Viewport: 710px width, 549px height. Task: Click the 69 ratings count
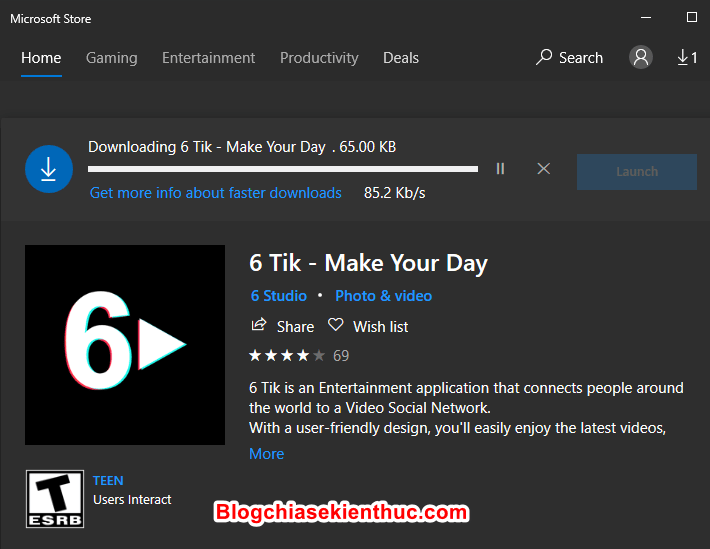click(x=341, y=356)
